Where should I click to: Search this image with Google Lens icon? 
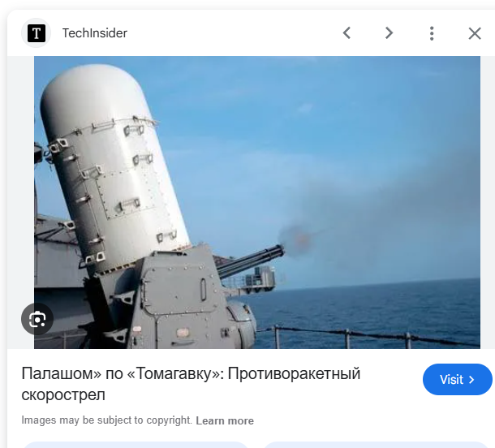37,319
